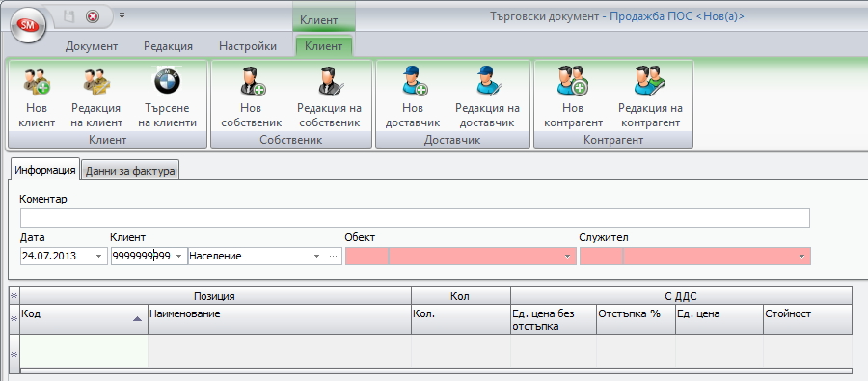Click the Собственик group label in ribbon
The image size is (868, 381).
(x=291, y=140)
